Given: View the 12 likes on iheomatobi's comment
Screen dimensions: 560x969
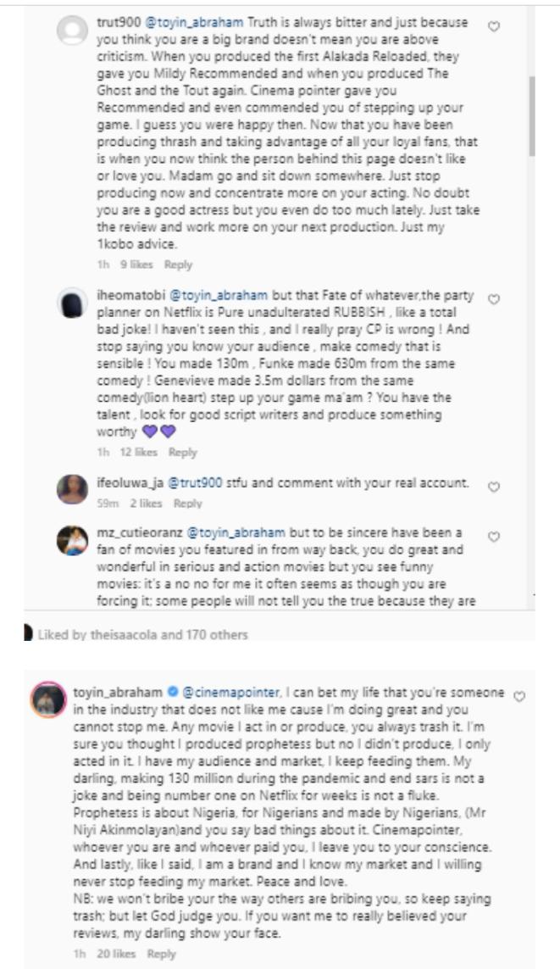Looking at the screenshot, I should tap(139, 452).
